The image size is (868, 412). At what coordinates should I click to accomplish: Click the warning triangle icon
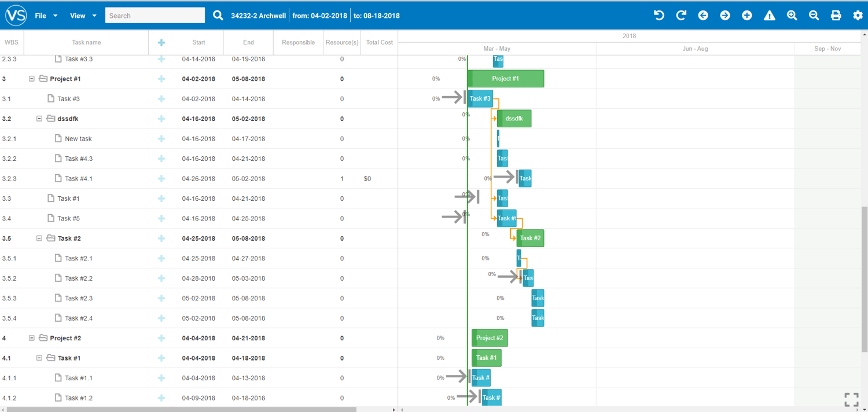[x=769, y=16]
